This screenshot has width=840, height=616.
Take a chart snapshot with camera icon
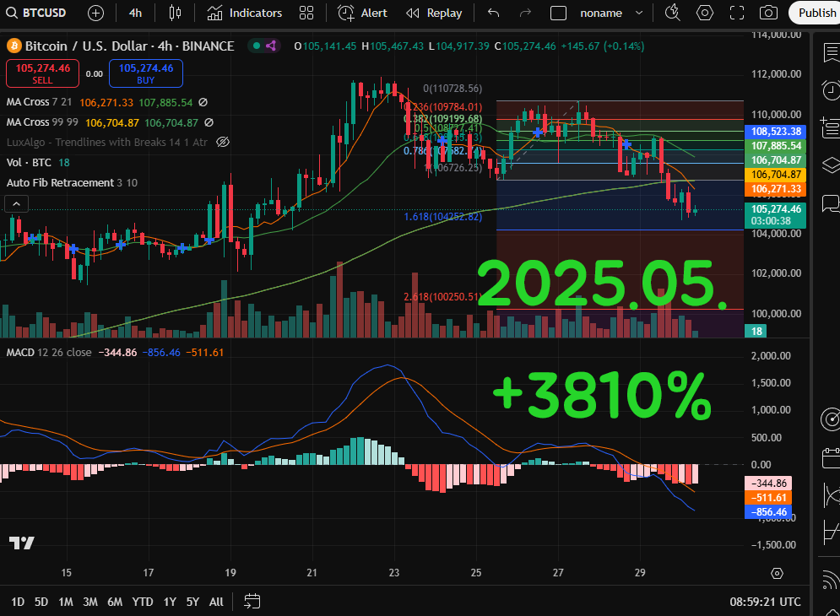(769, 13)
